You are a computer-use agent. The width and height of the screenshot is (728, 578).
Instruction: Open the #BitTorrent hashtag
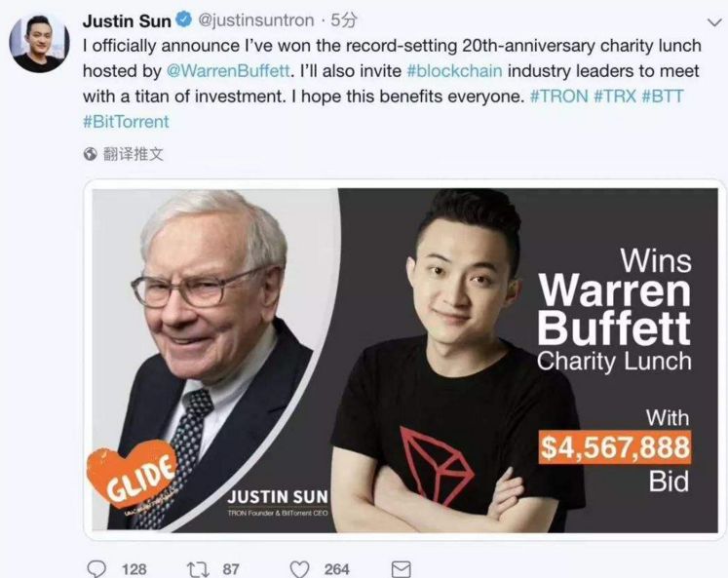click(x=126, y=122)
